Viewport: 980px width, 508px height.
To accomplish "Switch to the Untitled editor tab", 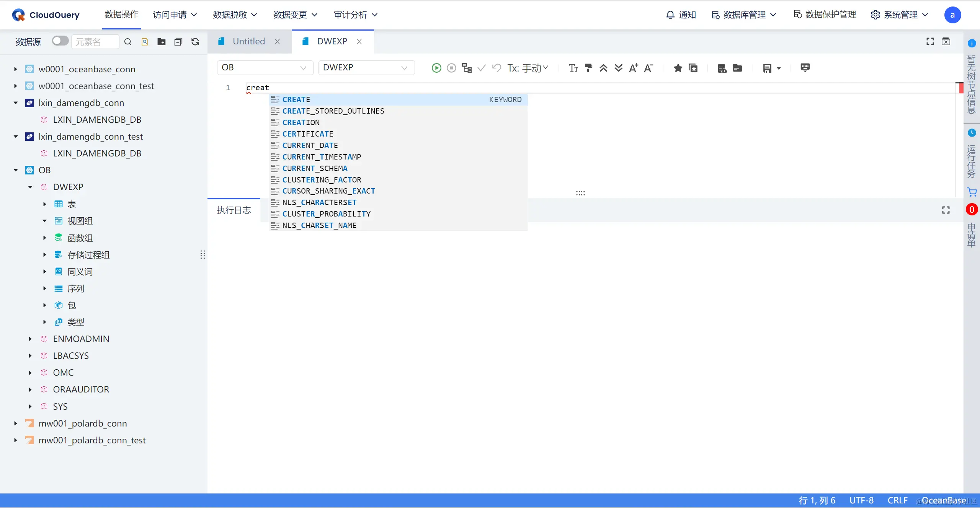I will coord(248,41).
